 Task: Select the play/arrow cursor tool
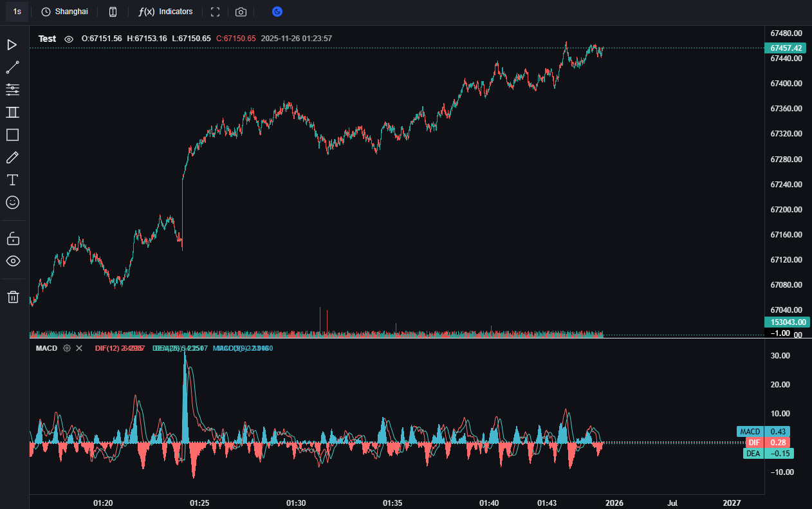tap(12, 44)
